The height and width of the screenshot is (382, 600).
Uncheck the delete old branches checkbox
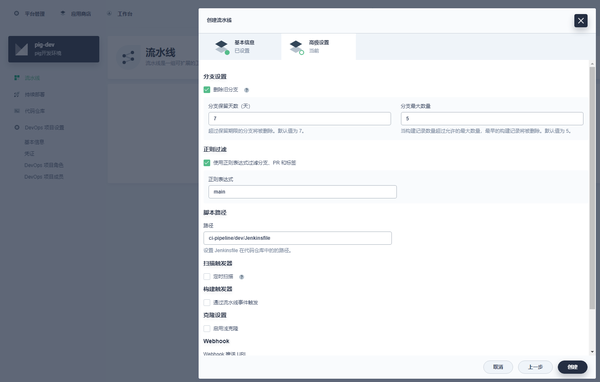(207, 90)
